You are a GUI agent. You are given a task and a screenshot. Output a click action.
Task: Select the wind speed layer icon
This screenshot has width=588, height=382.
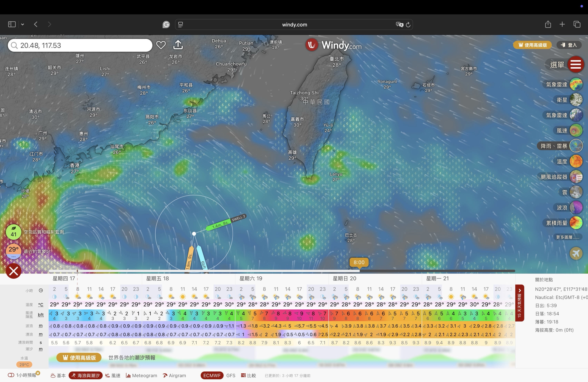[x=576, y=131]
